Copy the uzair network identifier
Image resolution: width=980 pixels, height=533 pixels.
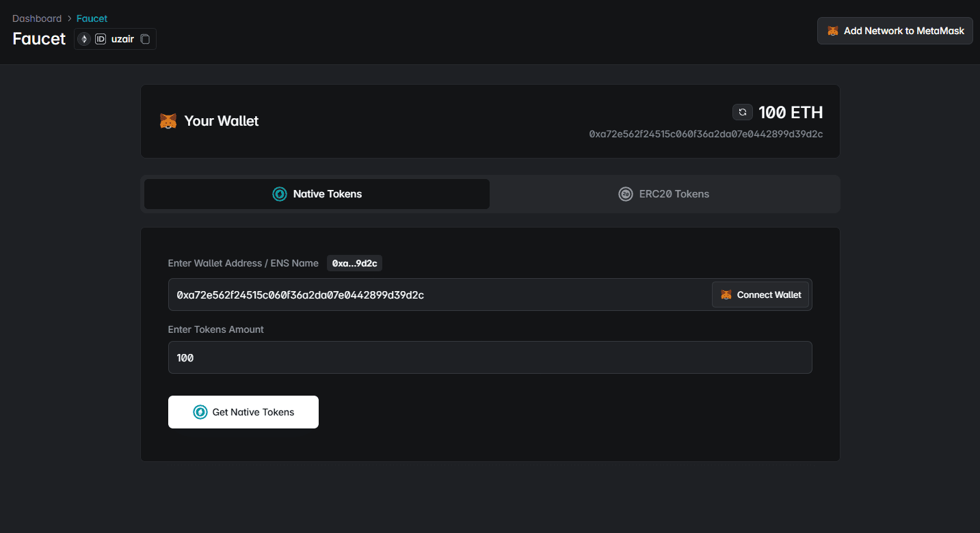(x=145, y=39)
